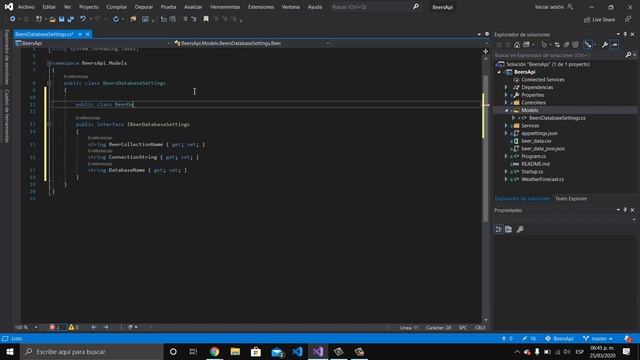This screenshot has width=640, height=360.
Task: Click the pending changes pencil in status bar
Action: point(525,339)
